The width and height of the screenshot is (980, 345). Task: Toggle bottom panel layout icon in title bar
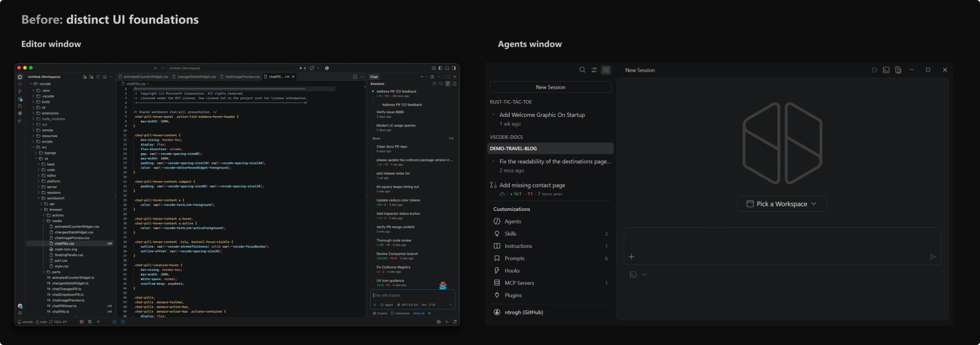pyautogui.click(x=447, y=68)
